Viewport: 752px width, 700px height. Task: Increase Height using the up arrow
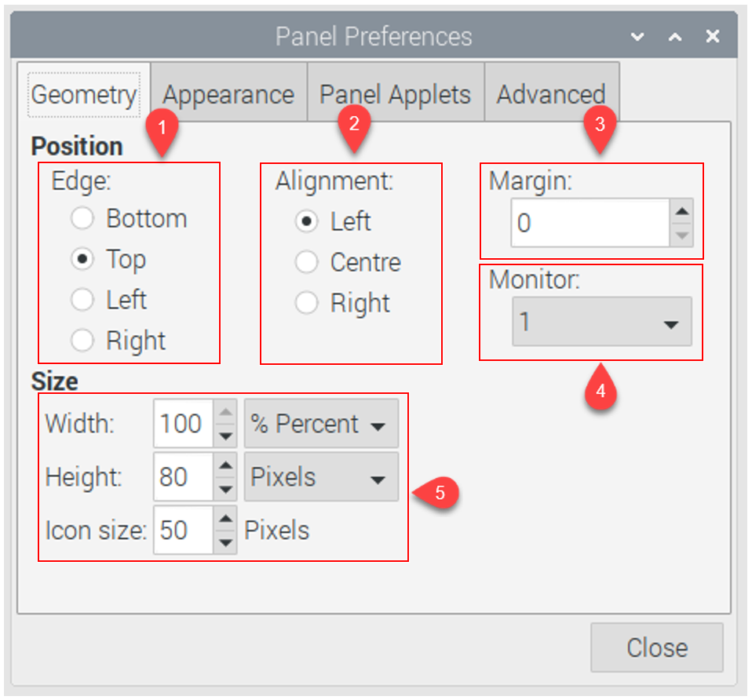click(225, 465)
